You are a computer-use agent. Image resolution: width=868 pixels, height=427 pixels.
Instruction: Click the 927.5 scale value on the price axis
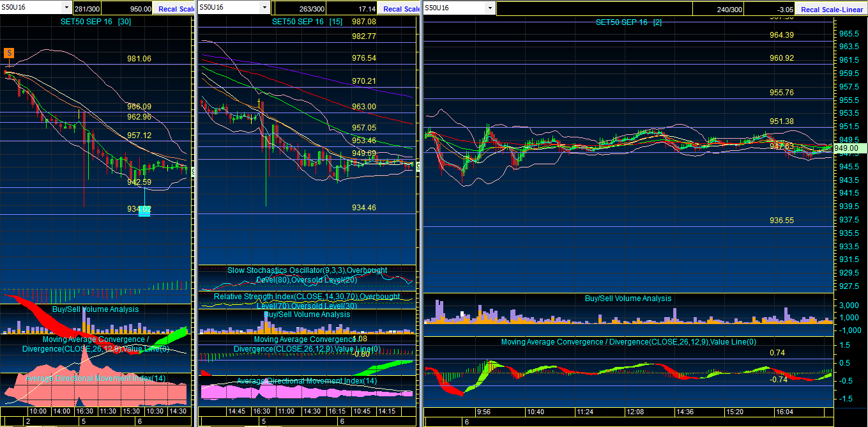click(x=848, y=286)
